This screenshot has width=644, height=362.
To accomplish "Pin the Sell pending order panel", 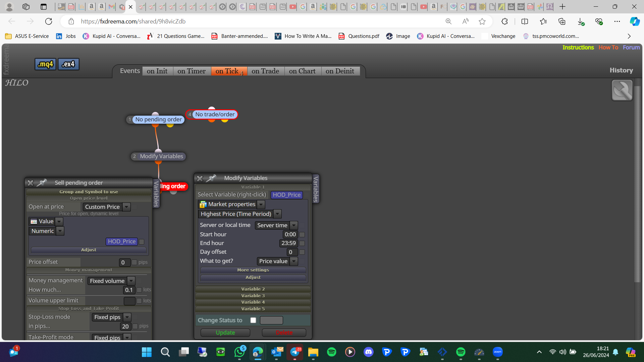I will (42, 183).
